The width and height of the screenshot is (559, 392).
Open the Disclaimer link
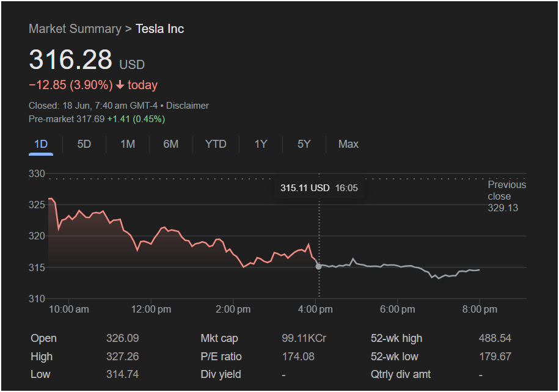click(x=188, y=106)
